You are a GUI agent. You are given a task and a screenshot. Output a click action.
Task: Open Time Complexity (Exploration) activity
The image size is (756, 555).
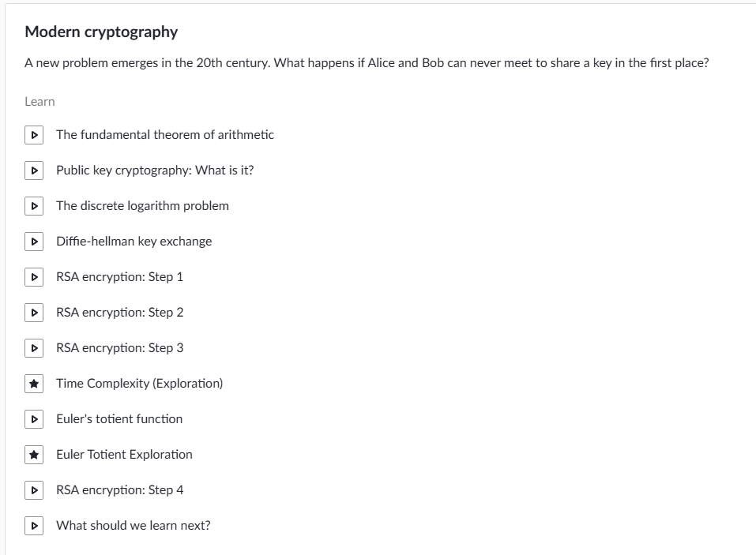click(x=139, y=384)
